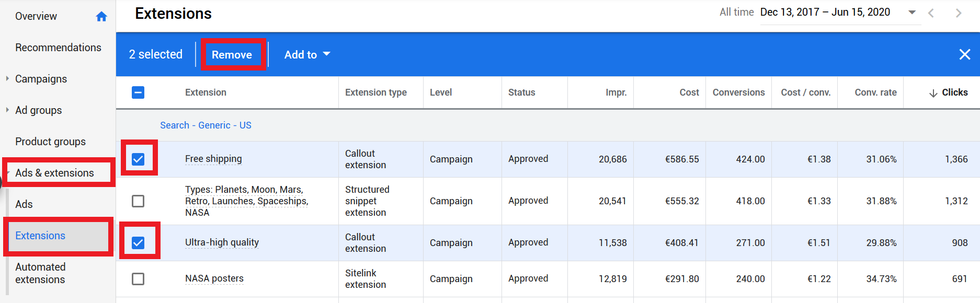
Task: Go to previous date range arrow
Action: point(931,13)
